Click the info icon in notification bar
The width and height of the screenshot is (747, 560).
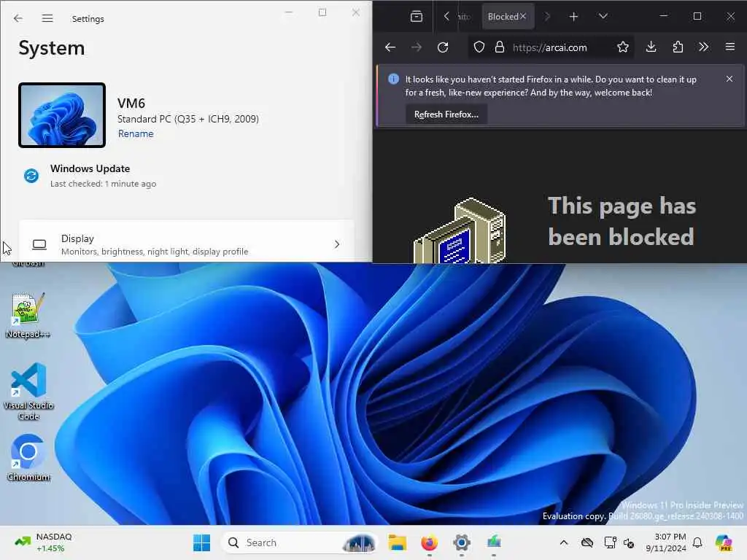tap(393, 79)
